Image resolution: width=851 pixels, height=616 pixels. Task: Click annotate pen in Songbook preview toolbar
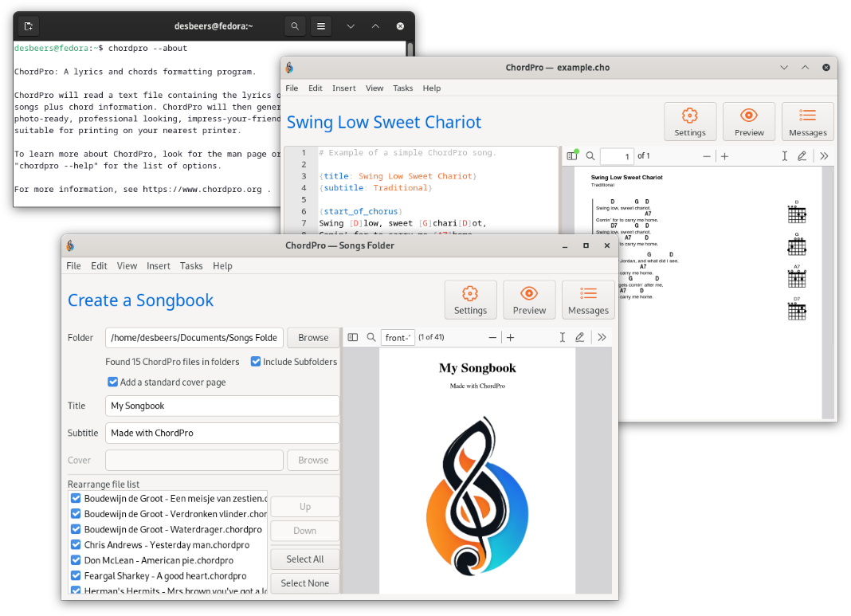(579, 338)
